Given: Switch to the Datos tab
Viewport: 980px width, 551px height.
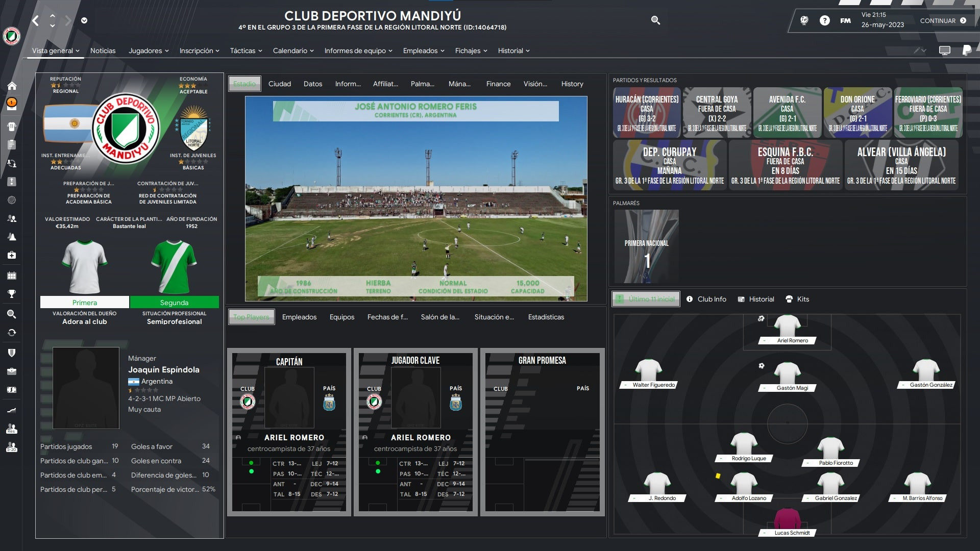Looking at the screenshot, I should 313,84.
